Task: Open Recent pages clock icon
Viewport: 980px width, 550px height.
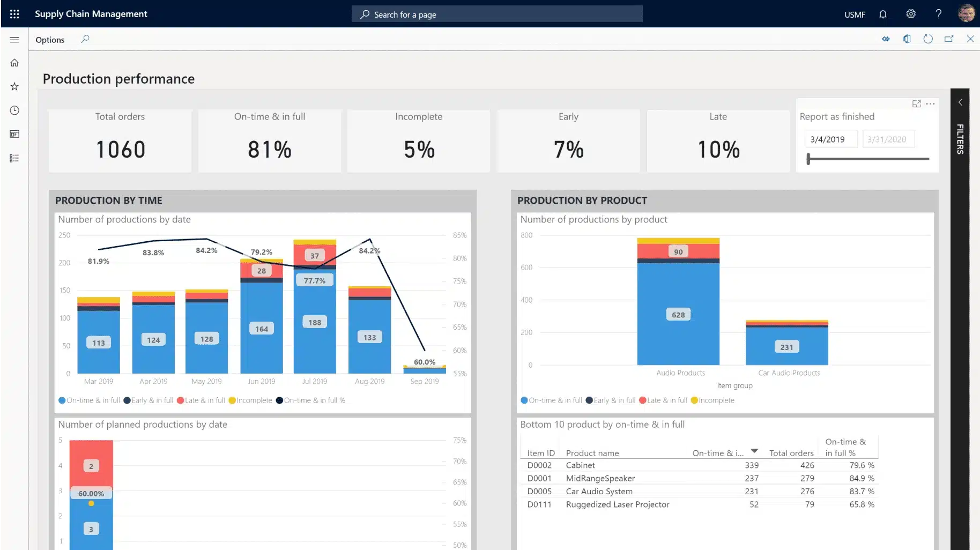Action: pos(14,110)
